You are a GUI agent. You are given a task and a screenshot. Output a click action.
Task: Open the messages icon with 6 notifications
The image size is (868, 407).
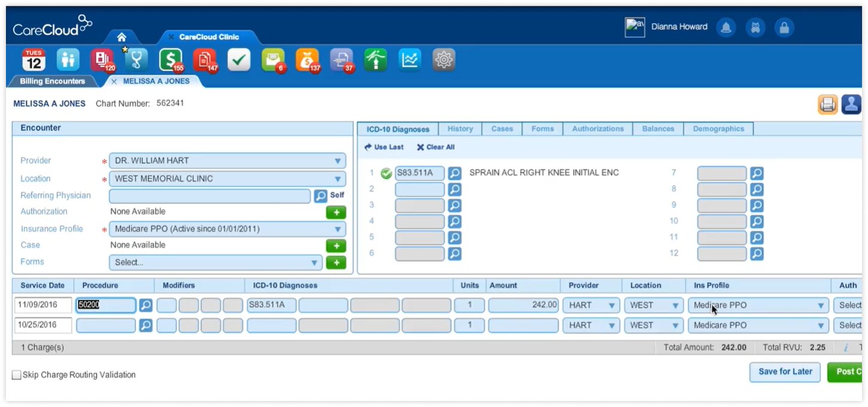pos(273,60)
